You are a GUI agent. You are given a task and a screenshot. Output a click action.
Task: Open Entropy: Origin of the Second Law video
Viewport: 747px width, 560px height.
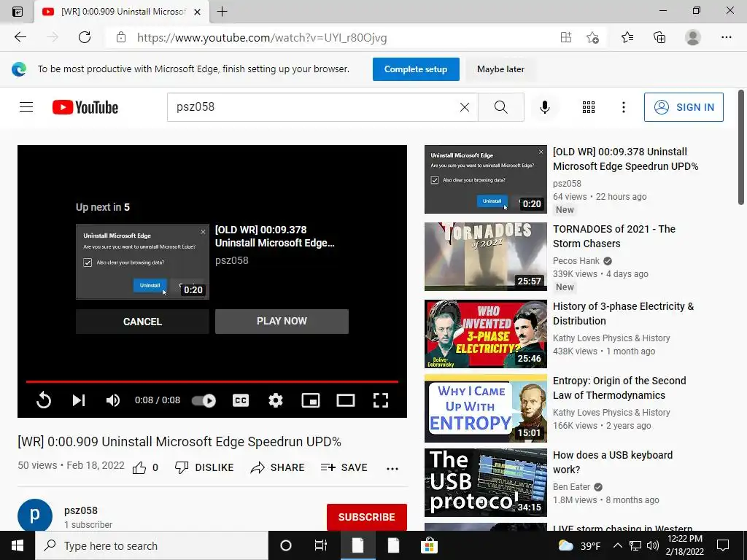(619, 388)
